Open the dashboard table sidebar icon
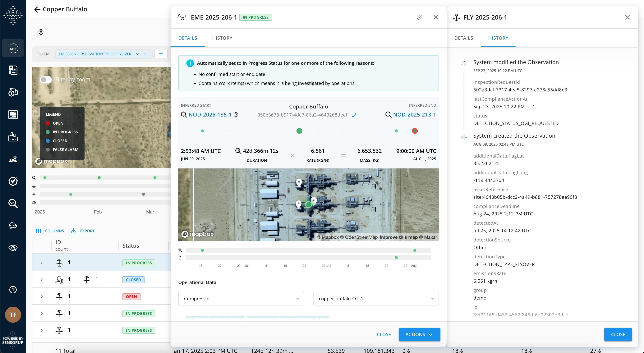The image size is (644, 353). tap(13, 114)
